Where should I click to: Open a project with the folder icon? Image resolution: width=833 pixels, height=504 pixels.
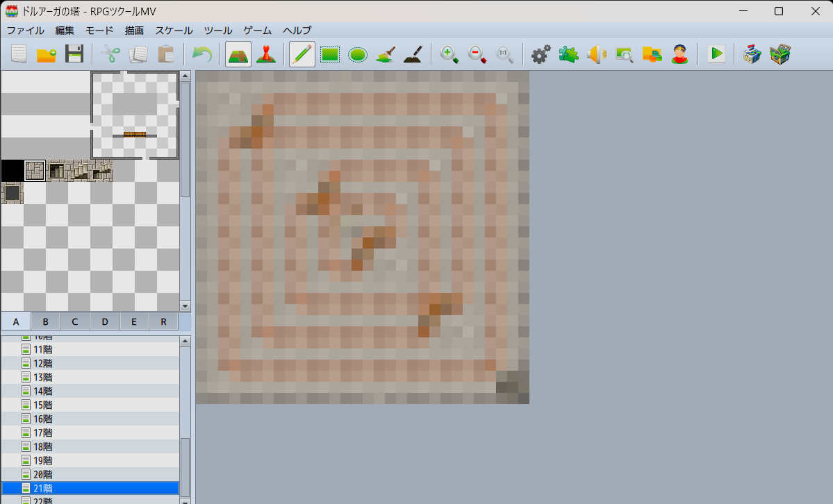click(47, 54)
